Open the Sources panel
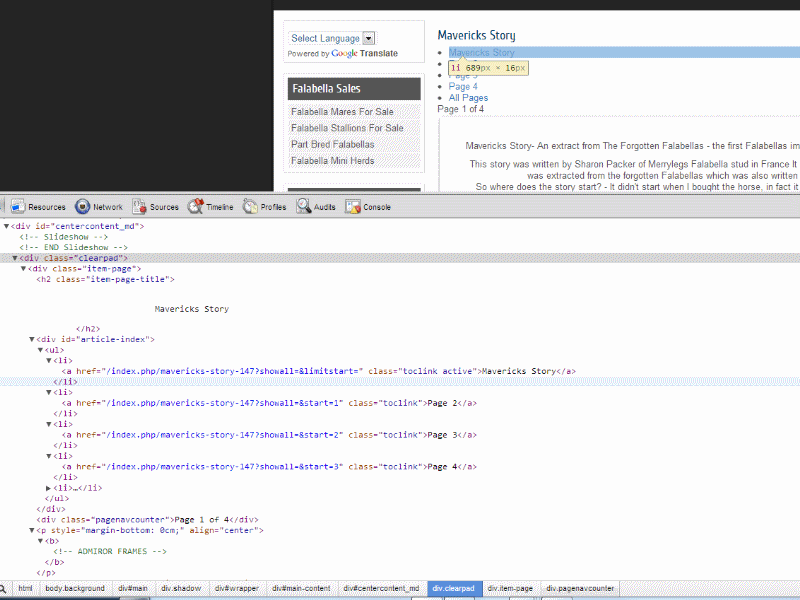800x600 pixels. [x=155, y=207]
